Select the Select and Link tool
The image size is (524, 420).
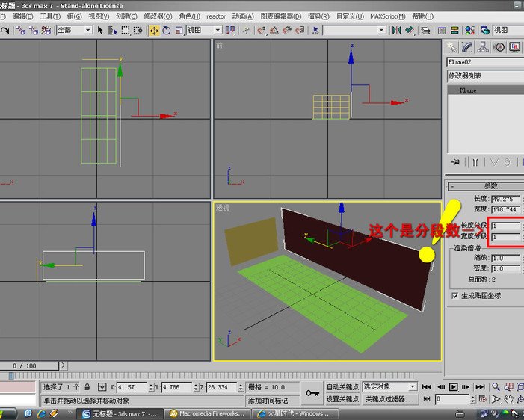[x=21, y=31]
